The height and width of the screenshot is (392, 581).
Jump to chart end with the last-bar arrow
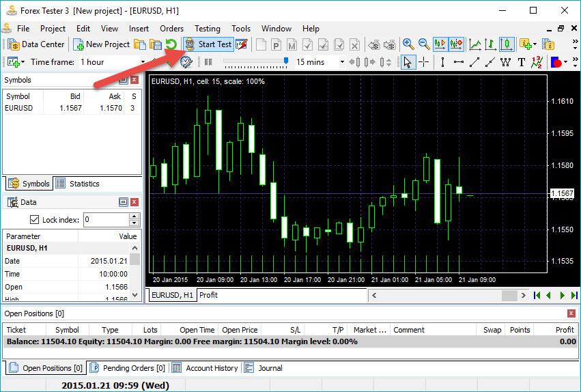coord(573,295)
